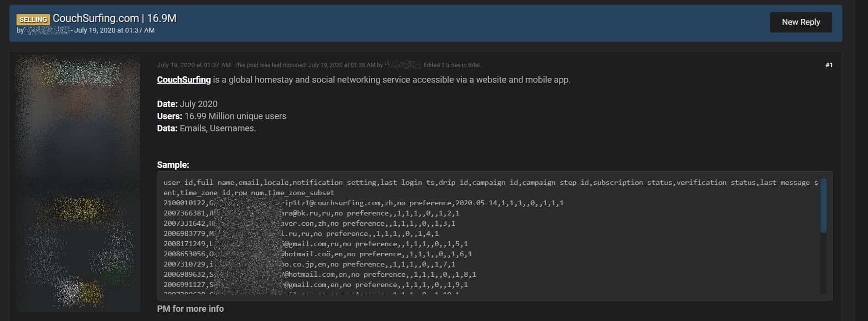Viewport: 868px width, 321px height.
Task: Click post timestamp 'July 19, 2020 at 01:37 AM'
Action: [194, 65]
